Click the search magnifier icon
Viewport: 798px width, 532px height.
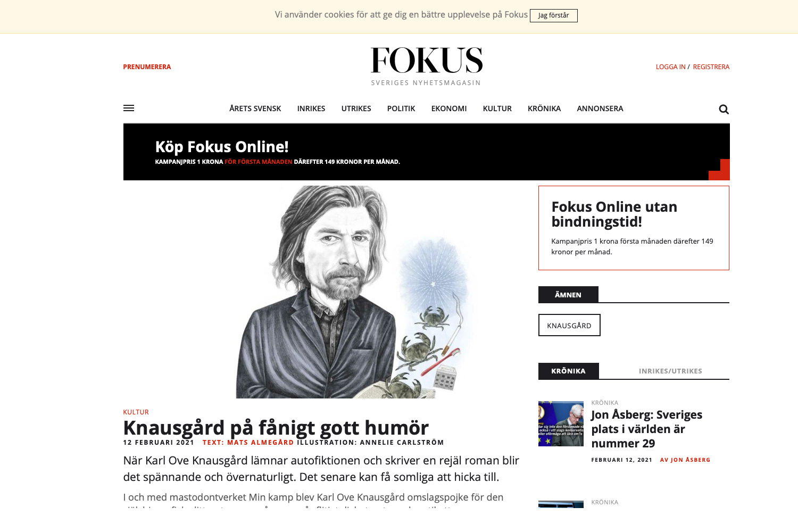724,109
